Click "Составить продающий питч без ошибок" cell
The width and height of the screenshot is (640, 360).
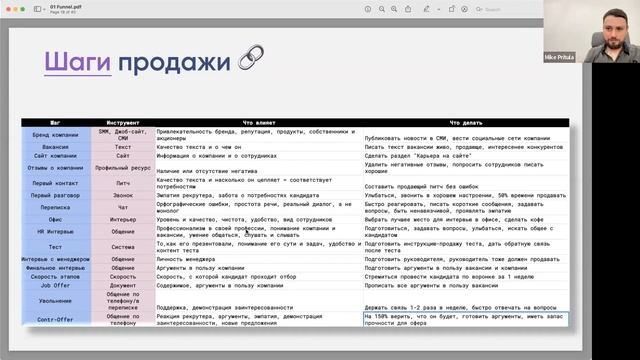point(466,183)
